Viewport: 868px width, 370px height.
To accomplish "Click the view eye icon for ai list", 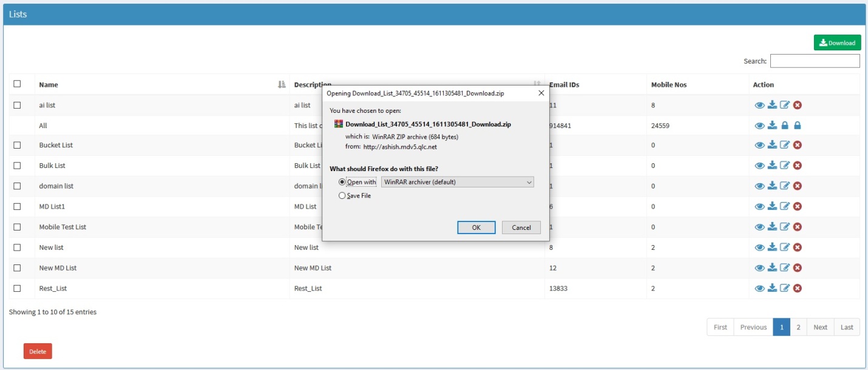I will coord(759,105).
